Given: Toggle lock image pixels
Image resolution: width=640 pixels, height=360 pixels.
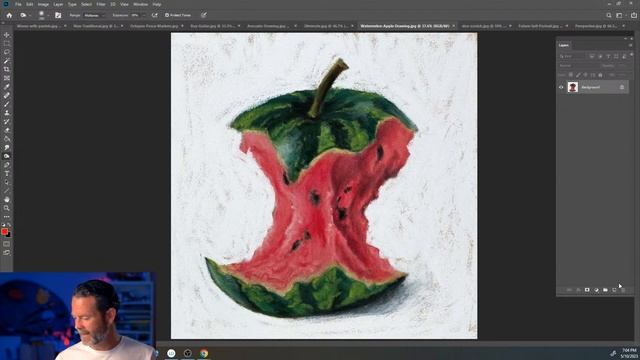Looking at the screenshot, I should 578,75.
